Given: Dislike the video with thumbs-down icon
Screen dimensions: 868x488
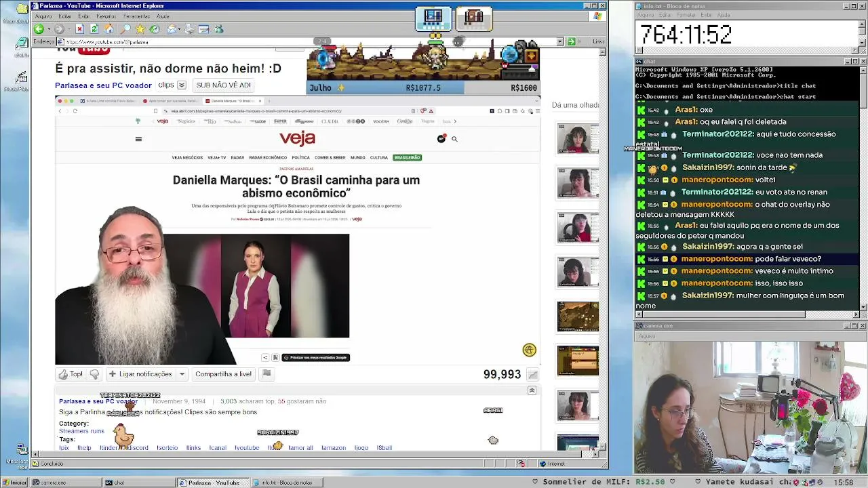Looking at the screenshot, I should (94, 374).
